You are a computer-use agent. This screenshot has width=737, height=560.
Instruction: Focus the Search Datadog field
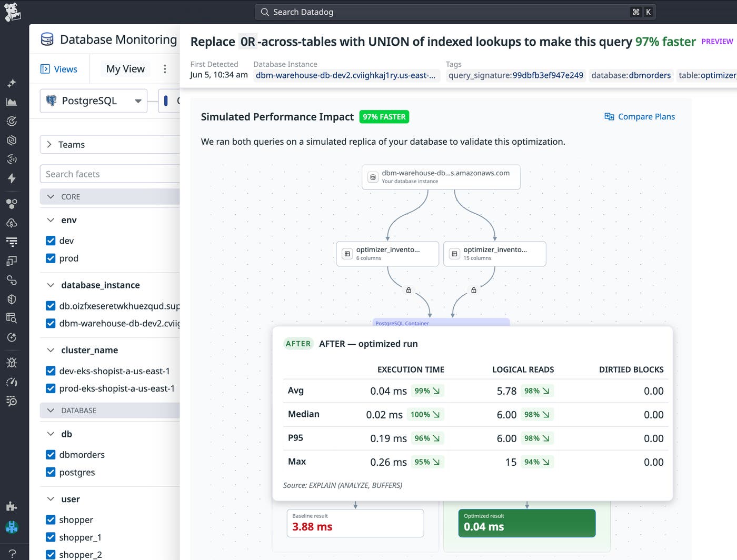point(455,12)
